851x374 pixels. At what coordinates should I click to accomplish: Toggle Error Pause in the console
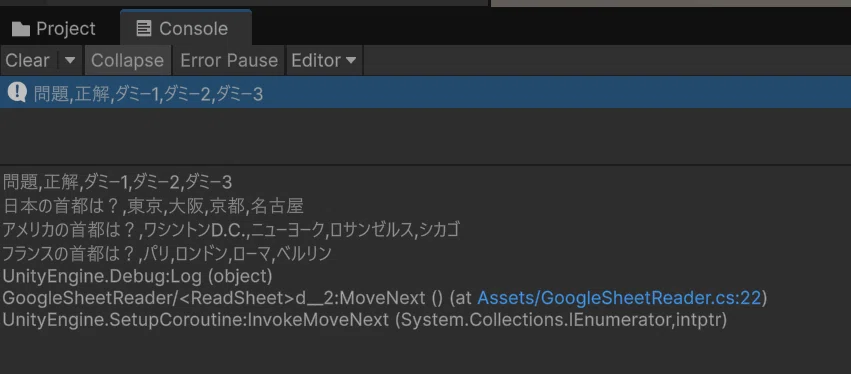click(x=229, y=60)
